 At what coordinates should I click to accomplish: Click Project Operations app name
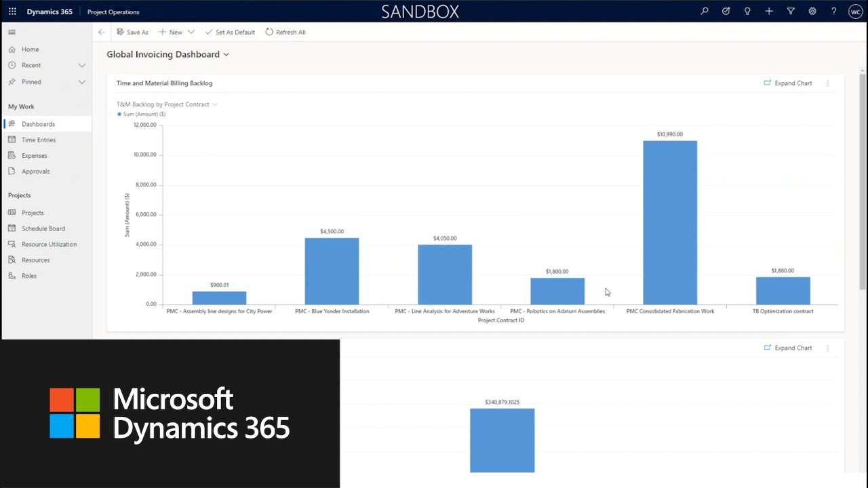(x=113, y=12)
